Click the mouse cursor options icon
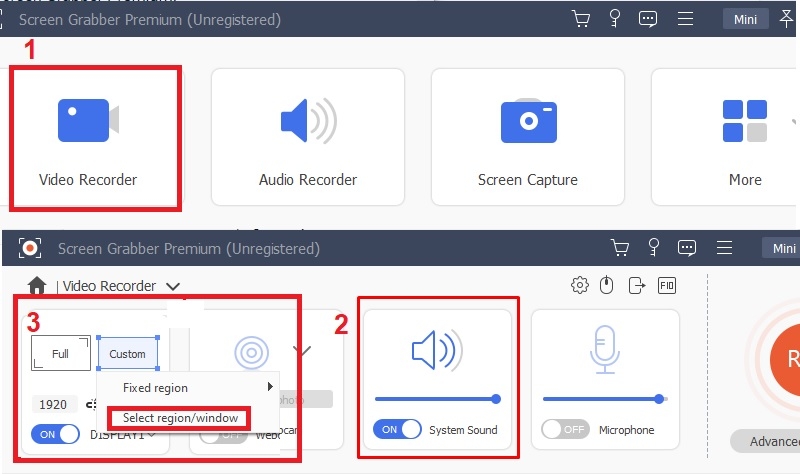The height and width of the screenshot is (474, 800). pos(606,286)
